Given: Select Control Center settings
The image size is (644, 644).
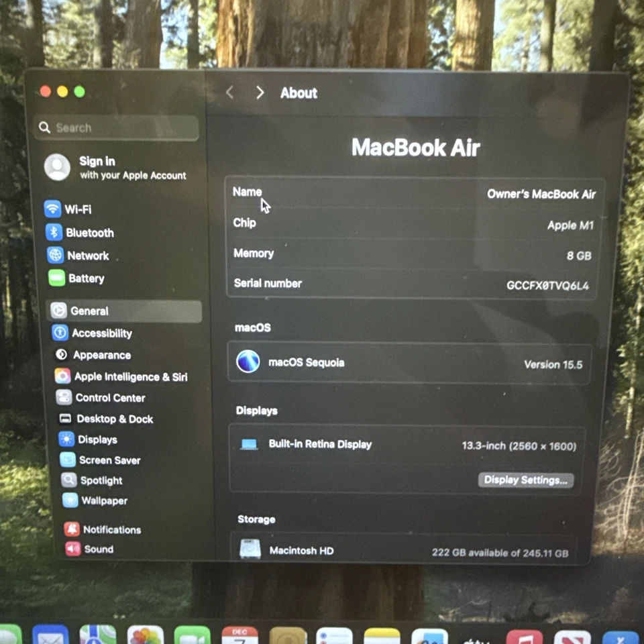Looking at the screenshot, I should click(110, 398).
